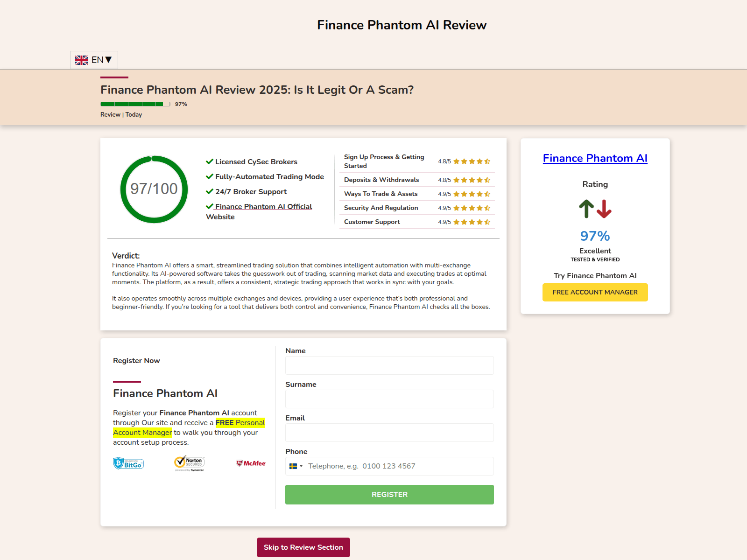Click the checkmark beside 24/7 Broker Support
Image resolution: width=747 pixels, height=560 pixels.
[210, 191]
